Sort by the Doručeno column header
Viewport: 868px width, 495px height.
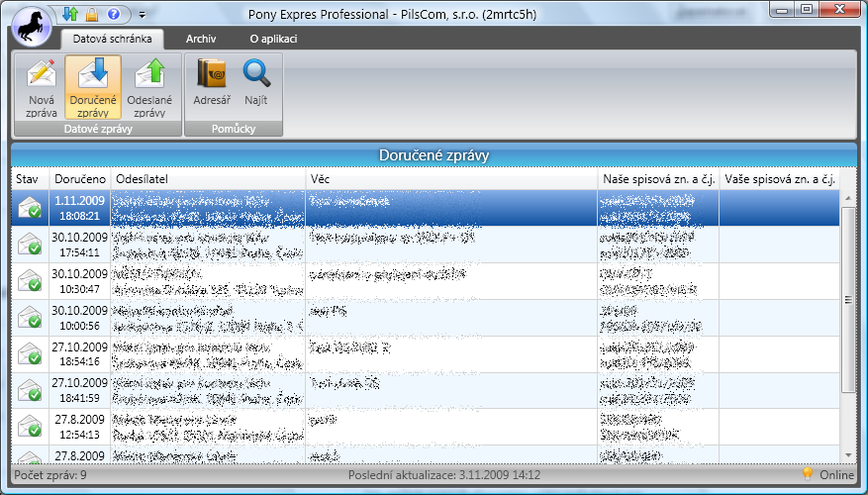pyautogui.click(x=80, y=179)
